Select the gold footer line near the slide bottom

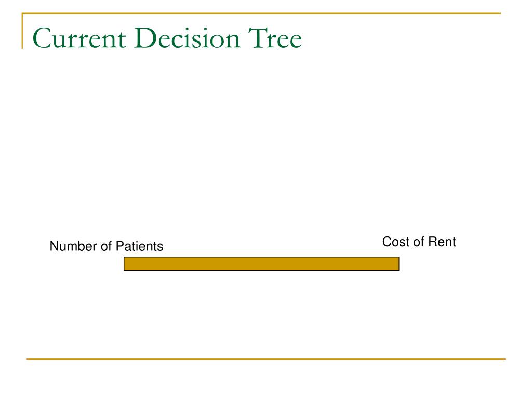(x=266, y=359)
